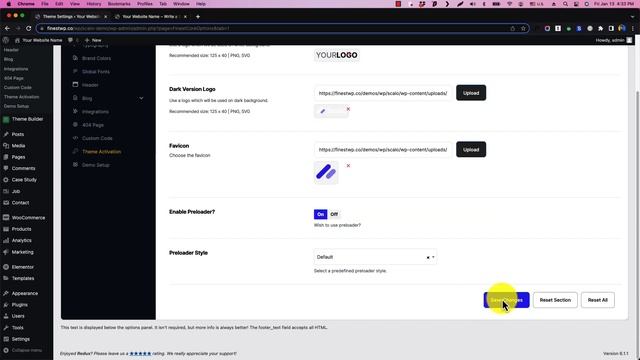Open Marketing menu item

click(x=22, y=252)
